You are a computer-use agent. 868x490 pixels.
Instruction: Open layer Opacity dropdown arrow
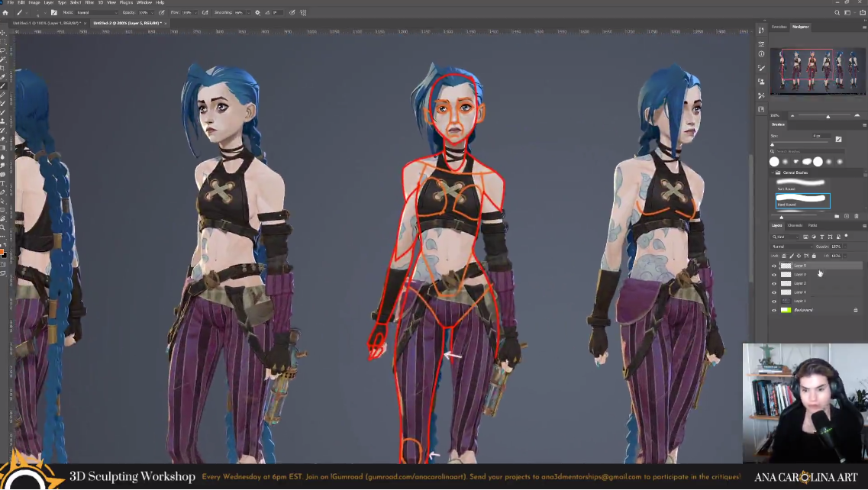click(845, 247)
